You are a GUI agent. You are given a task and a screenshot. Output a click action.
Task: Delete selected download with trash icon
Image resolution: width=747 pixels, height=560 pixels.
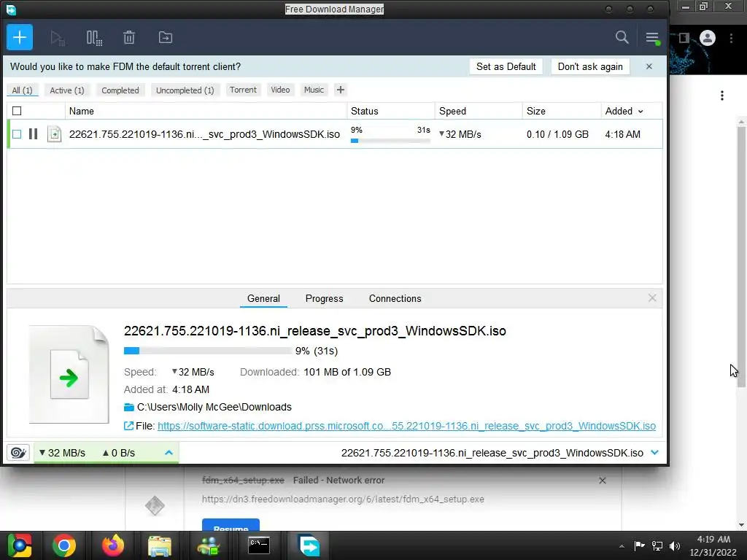pyautogui.click(x=129, y=38)
